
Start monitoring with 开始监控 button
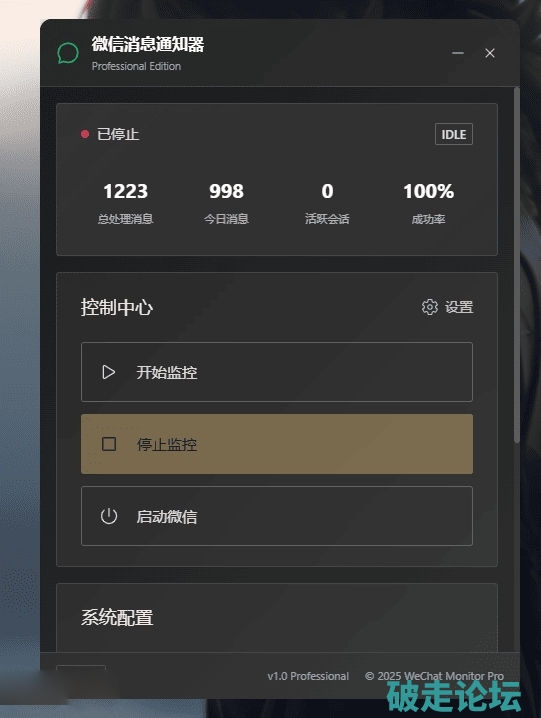click(x=277, y=372)
